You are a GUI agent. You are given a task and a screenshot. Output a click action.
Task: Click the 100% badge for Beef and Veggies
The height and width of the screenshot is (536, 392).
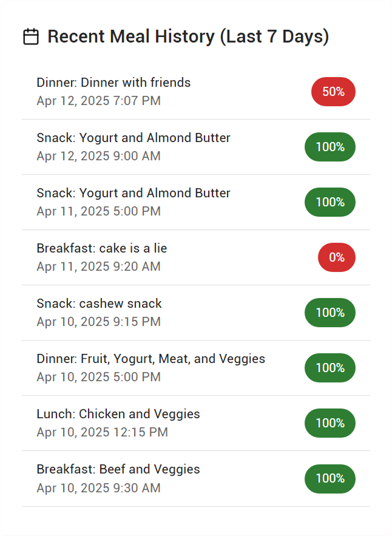(330, 478)
